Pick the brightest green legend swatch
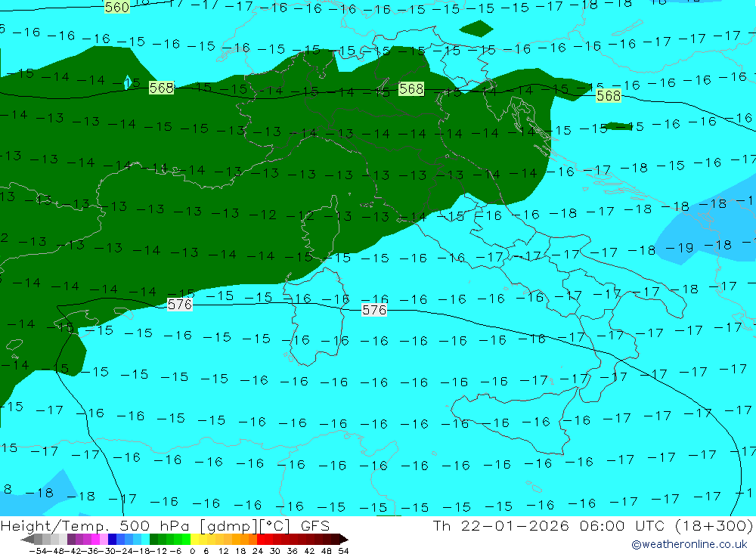This screenshot has width=756, height=554. coord(186,539)
